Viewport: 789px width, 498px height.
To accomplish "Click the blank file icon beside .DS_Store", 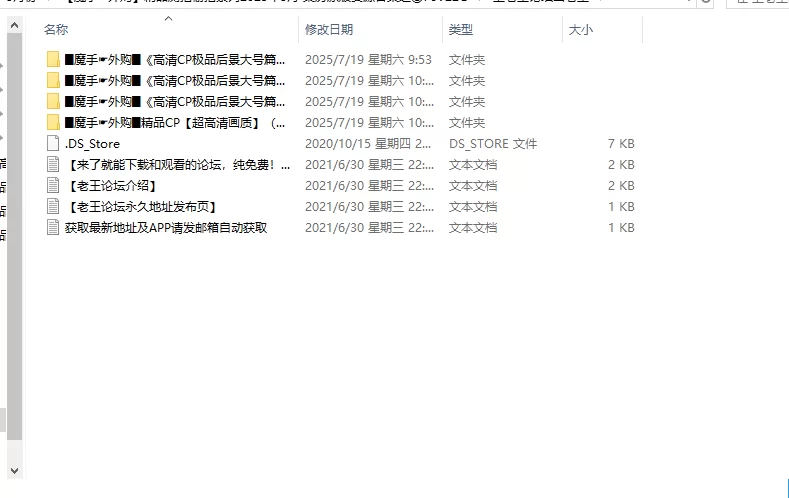I will pyautogui.click(x=53, y=143).
